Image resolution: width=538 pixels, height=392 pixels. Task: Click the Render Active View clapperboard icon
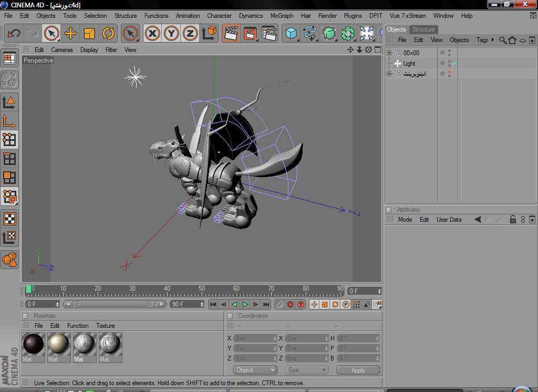coord(231,34)
